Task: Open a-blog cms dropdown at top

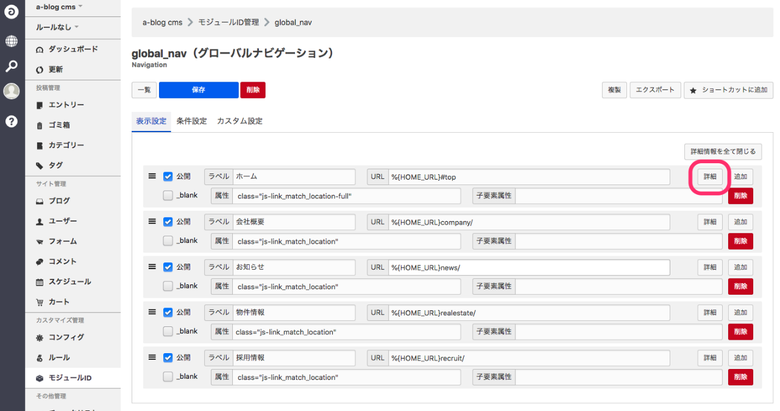Action: coord(60,7)
